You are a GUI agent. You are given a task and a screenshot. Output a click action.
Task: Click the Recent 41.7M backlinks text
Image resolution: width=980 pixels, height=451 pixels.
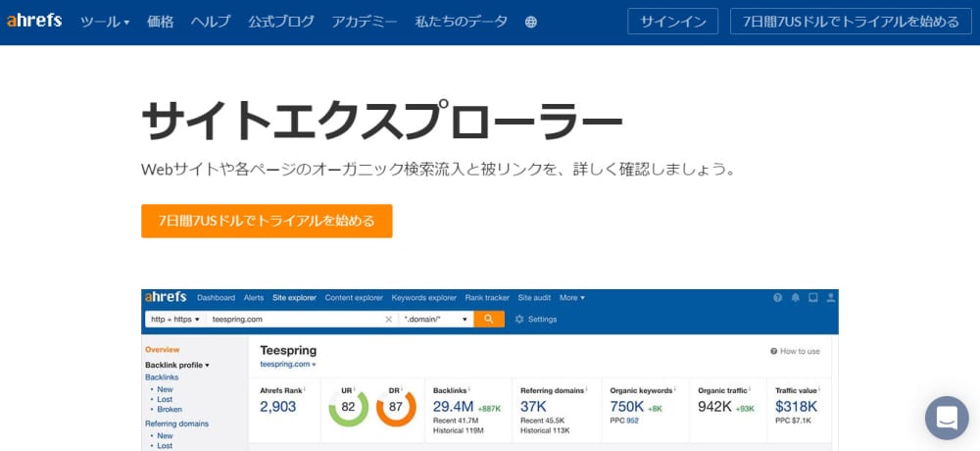pyautogui.click(x=456, y=421)
